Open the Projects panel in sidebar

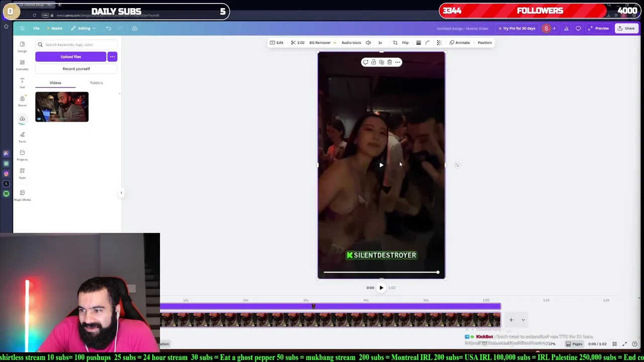tap(22, 155)
